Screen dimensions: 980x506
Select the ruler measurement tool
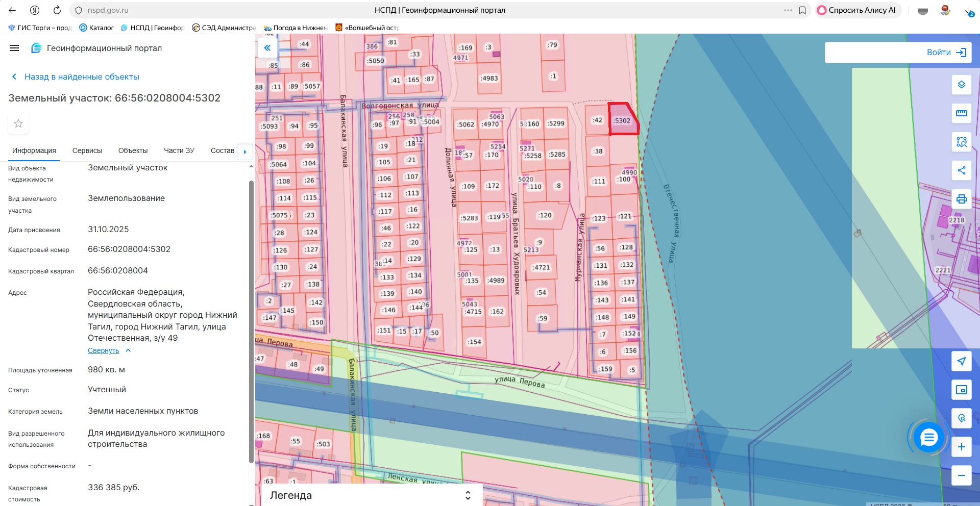[961, 113]
